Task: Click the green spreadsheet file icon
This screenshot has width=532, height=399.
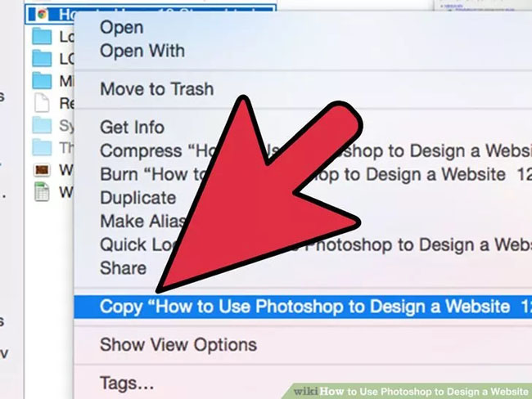Action: click(42, 192)
